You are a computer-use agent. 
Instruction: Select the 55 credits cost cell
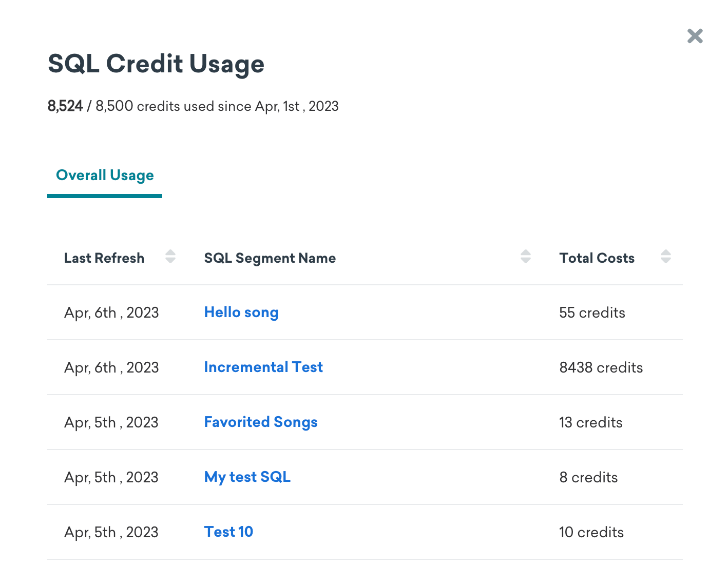(x=592, y=312)
